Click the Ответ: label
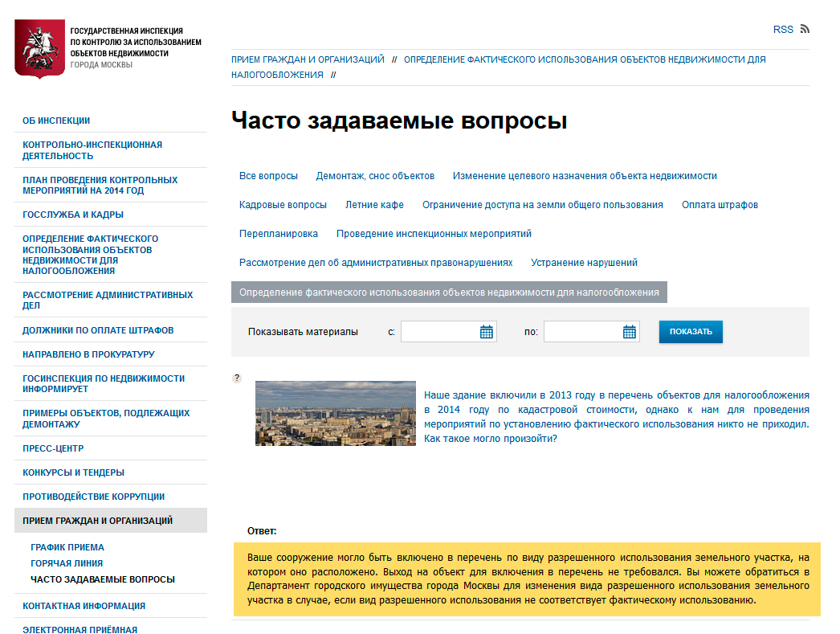 pyautogui.click(x=262, y=531)
